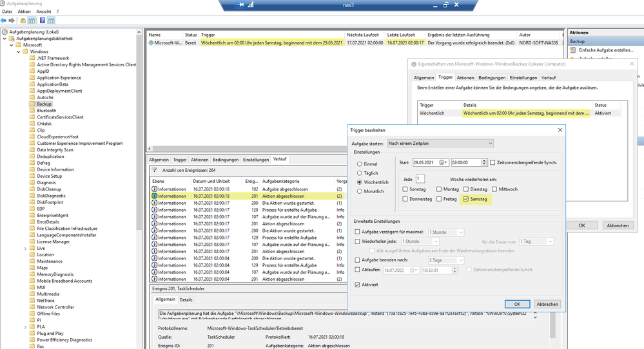Screen dimensions: 644x349
Task: Show connection quality signal bars icon
Action: pos(251,5)
